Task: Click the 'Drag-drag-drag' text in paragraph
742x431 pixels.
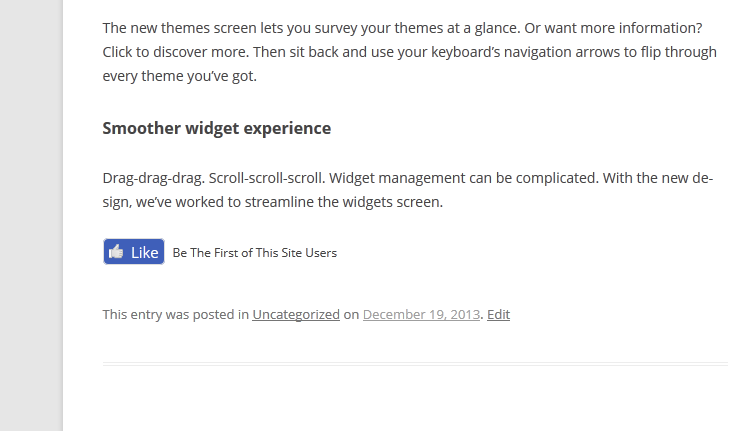Action: click(153, 178)
